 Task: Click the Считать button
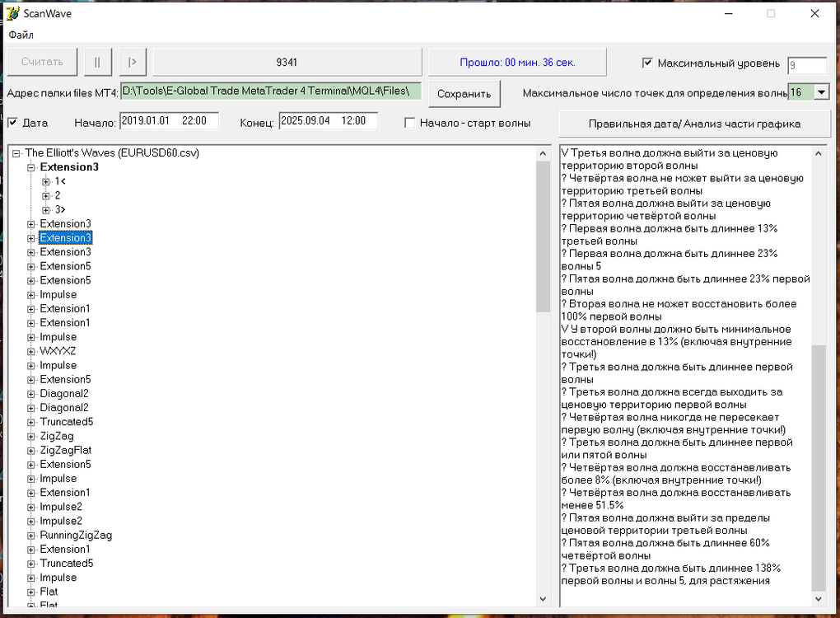click(x=42, y=62)
